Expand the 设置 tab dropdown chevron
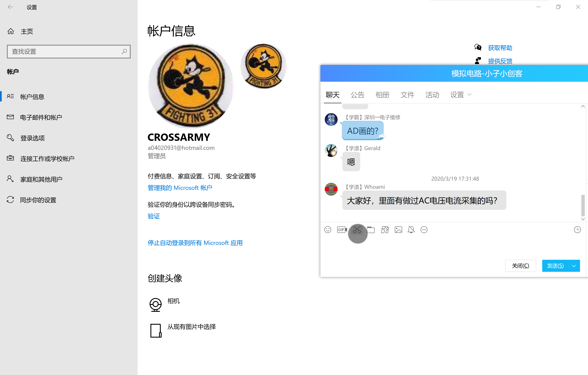Image resolution: width=588 pixels, height=375 pixels. click(469, 95)
